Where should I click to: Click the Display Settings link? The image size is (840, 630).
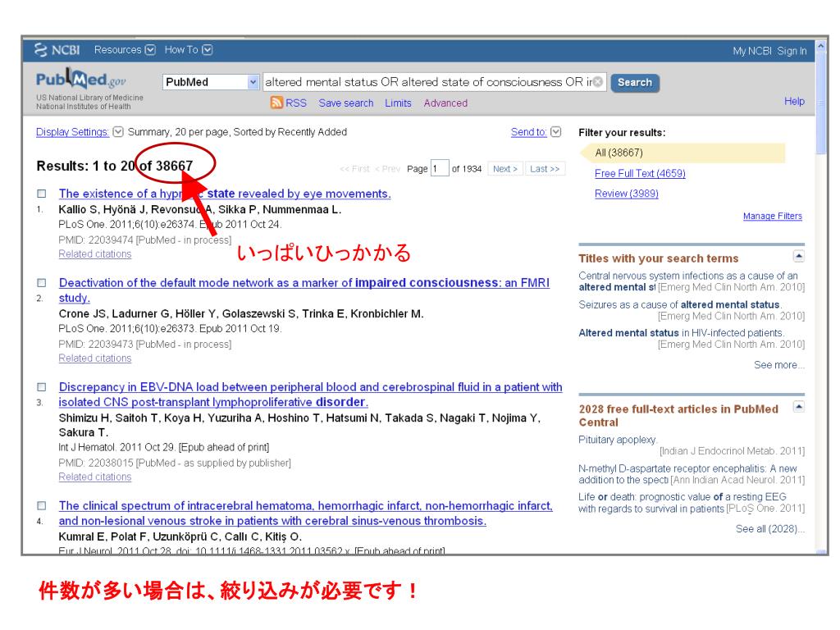coord(72,132)
